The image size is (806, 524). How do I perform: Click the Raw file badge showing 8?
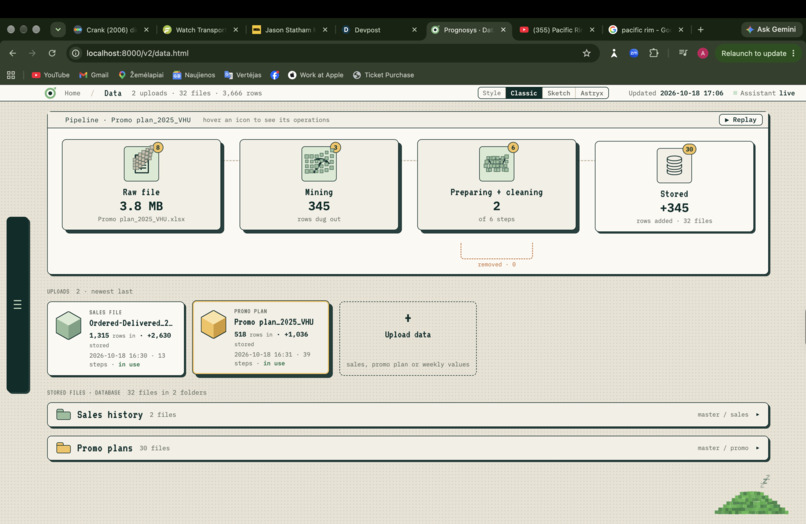click(158, 148)
